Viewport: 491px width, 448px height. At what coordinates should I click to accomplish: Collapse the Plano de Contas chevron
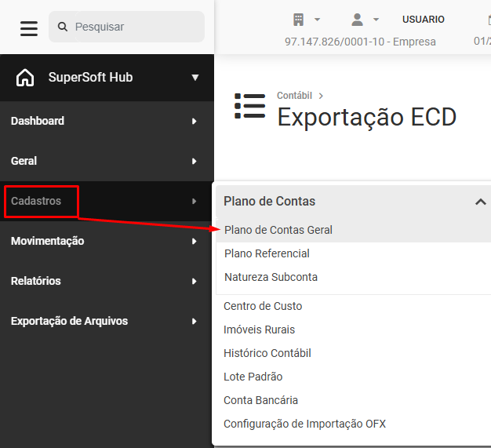pyautogui.click(x=481, y=202)
